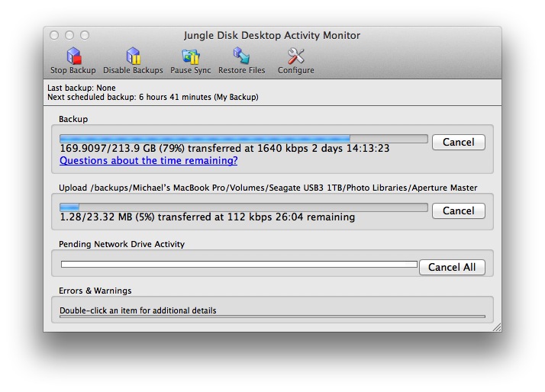The width and height of the screenshot is (545, 392).
Task: Click the Cancel All button
Action: [452, 268]
